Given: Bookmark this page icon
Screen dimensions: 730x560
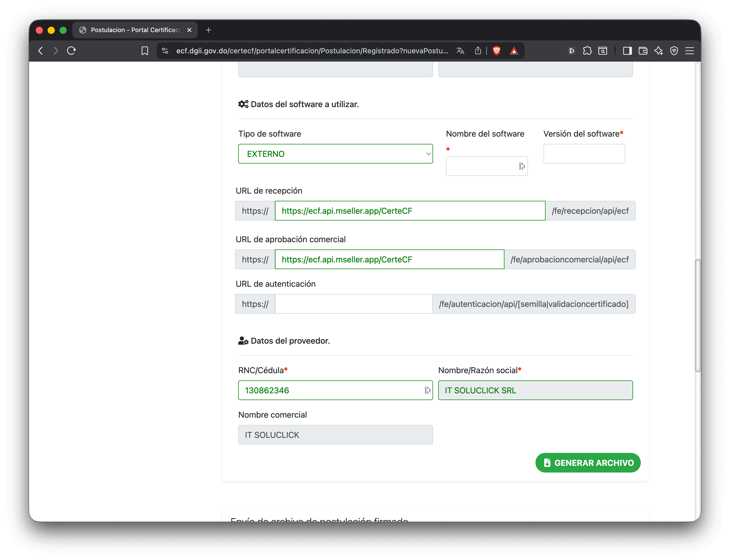Looking at the screenshot, I should tap(145, 51).
